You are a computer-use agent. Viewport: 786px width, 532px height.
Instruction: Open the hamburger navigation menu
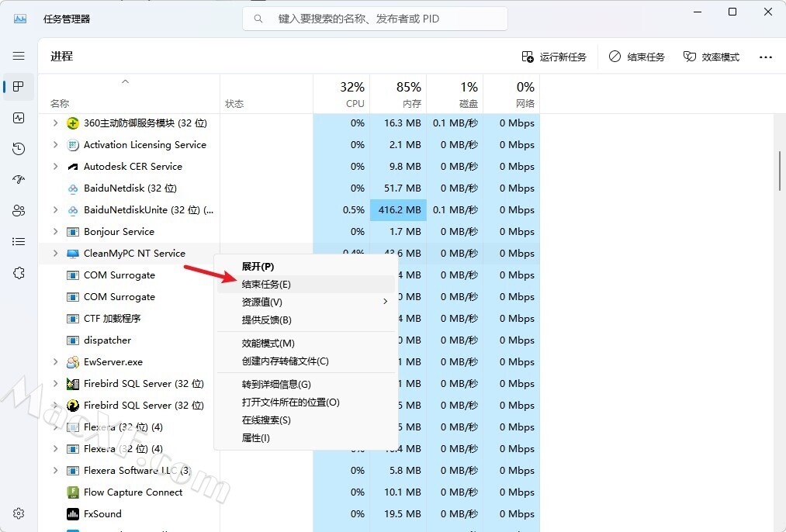19,56
